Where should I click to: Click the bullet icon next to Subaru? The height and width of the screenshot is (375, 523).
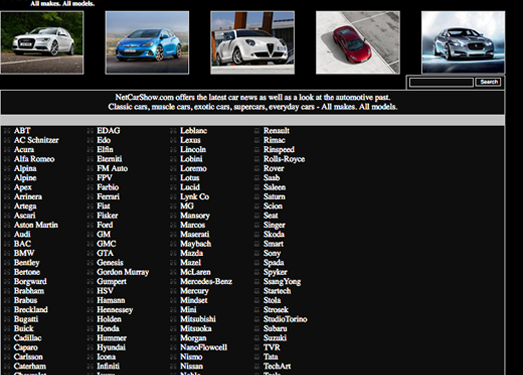click(256, 329)
